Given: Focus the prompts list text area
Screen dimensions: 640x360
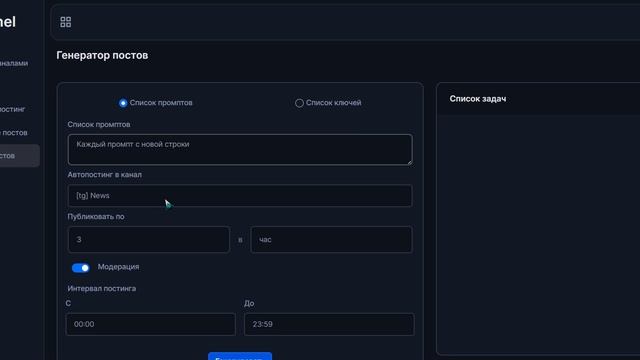Looking at the screenshot, I should 240,149.
